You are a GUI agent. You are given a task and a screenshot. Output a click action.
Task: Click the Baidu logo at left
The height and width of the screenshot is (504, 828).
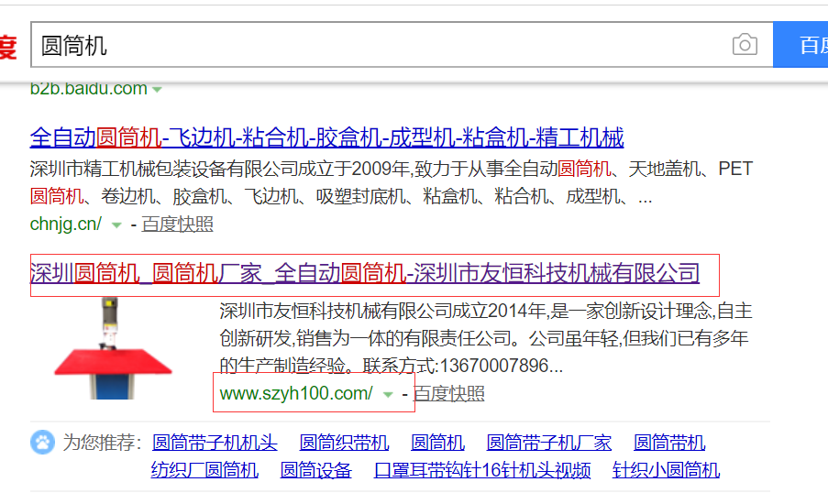(x=8, y=46)
